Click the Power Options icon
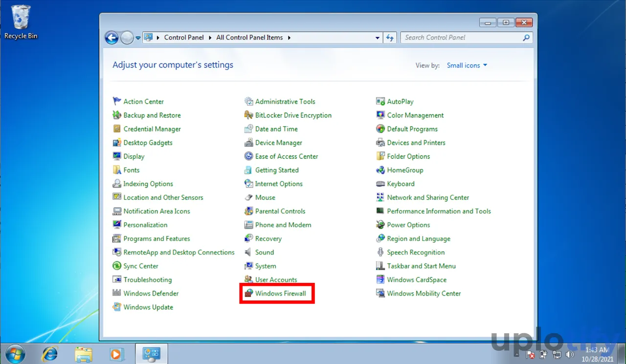The image size is (626, 364). (380, 224)
